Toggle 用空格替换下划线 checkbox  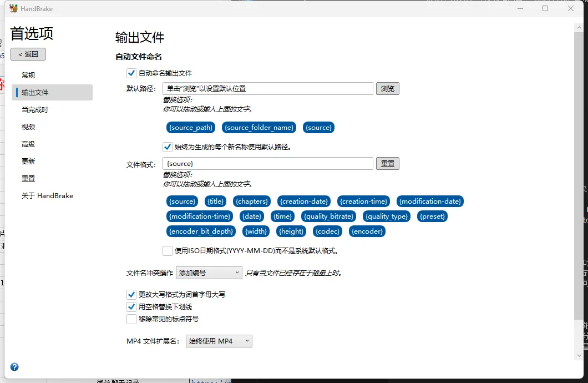(131, 307)
